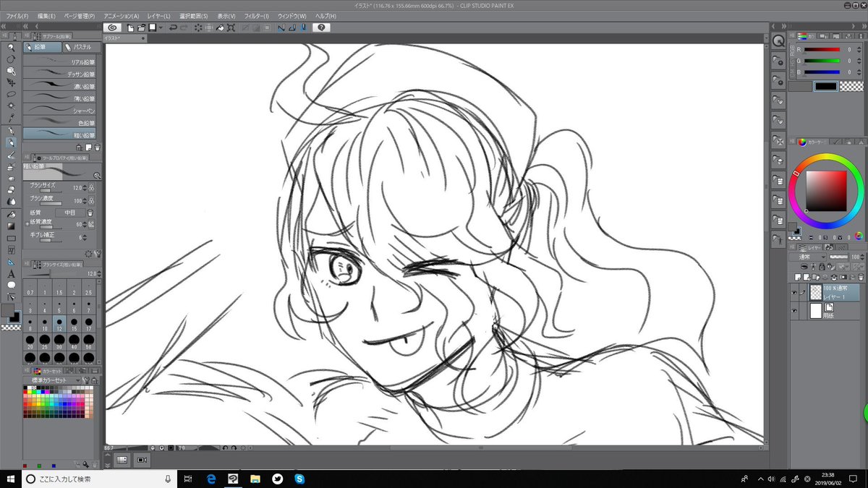Adjust the R red color slider

click(x=822, y=49)
